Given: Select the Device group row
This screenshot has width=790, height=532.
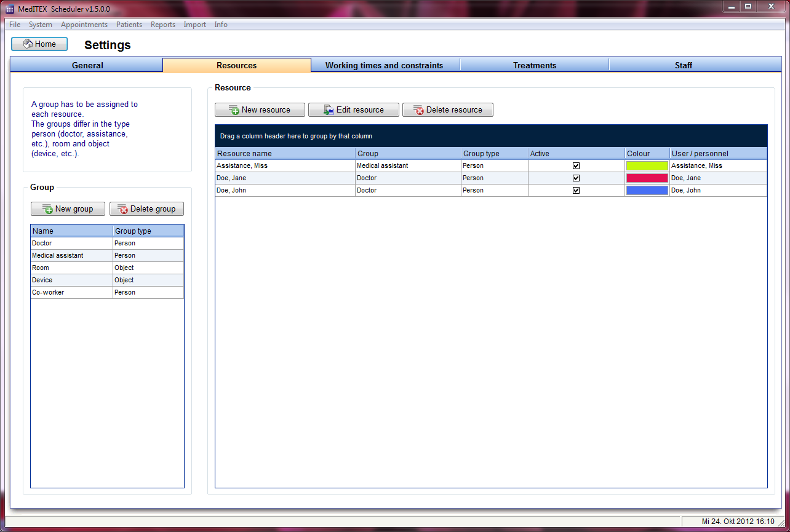Looking at the screenshot, I should pos(107,280).
